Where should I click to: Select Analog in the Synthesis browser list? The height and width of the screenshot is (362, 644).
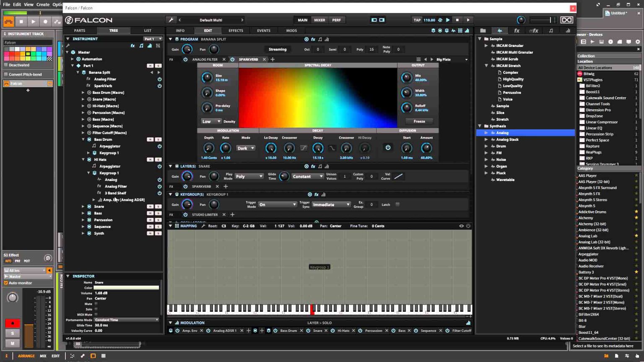pos(502,133)
